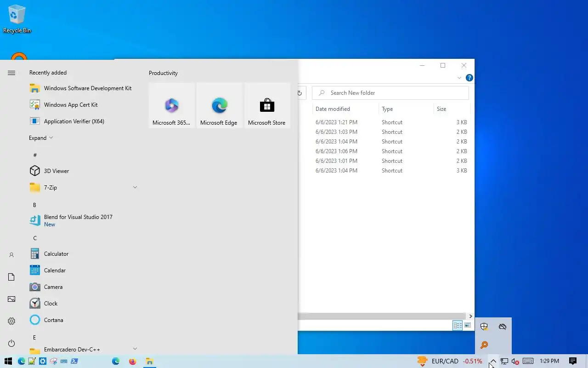The height and width of the screenshot is (368, 588).
Task: Click the Productivity group heading
Action: click(x=163, y=73)
